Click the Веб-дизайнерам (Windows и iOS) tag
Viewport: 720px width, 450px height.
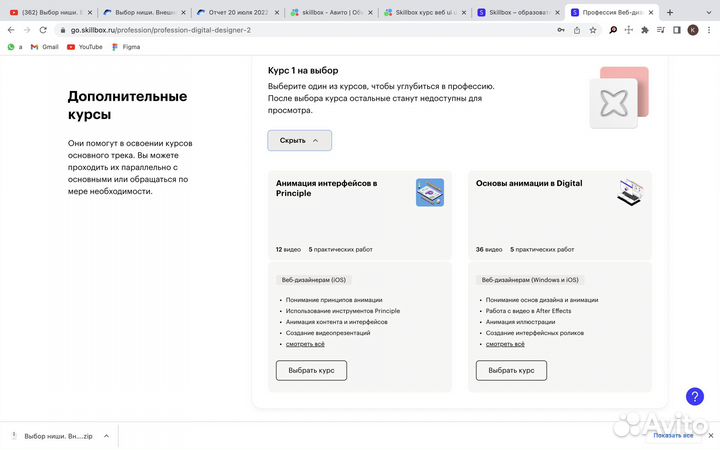pos(530,280)
